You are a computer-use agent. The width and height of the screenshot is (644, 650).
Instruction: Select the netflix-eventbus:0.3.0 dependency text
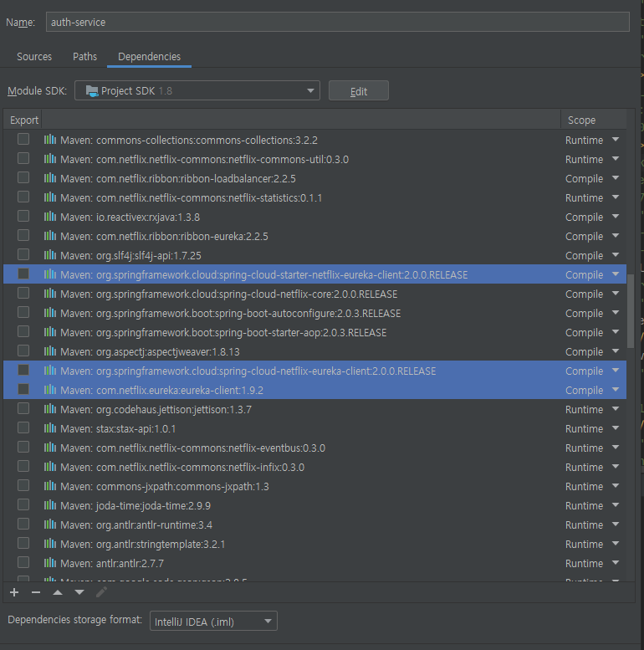tap(192, 448)
